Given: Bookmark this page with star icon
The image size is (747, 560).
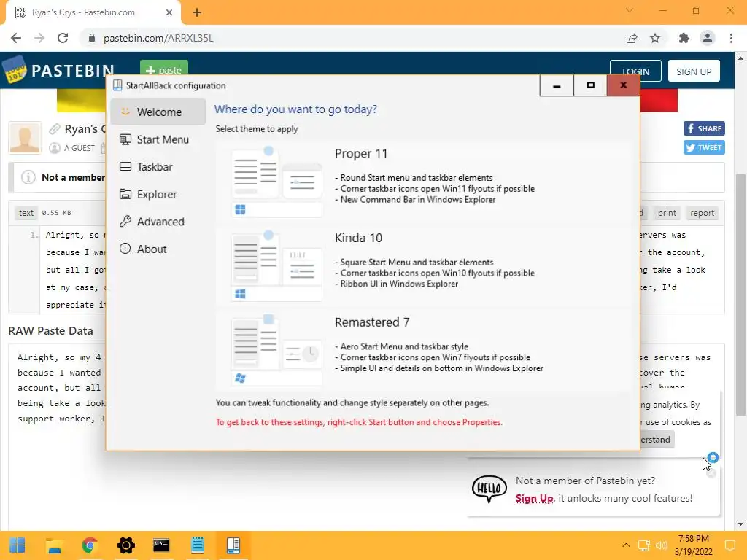Looking at the screenshot, I should 655,38.
